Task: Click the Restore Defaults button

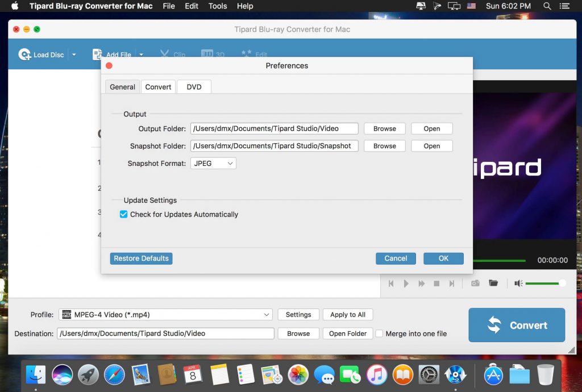Action: point(141,258)
